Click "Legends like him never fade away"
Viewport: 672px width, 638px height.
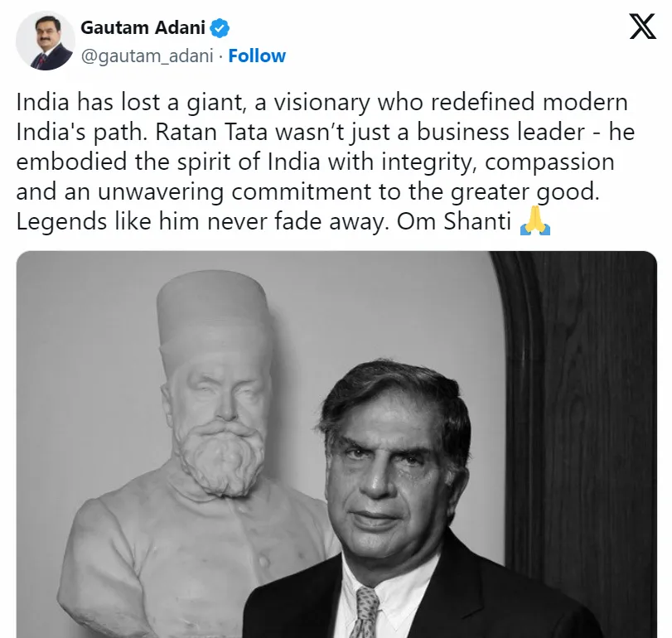click(x=203, y=221)
